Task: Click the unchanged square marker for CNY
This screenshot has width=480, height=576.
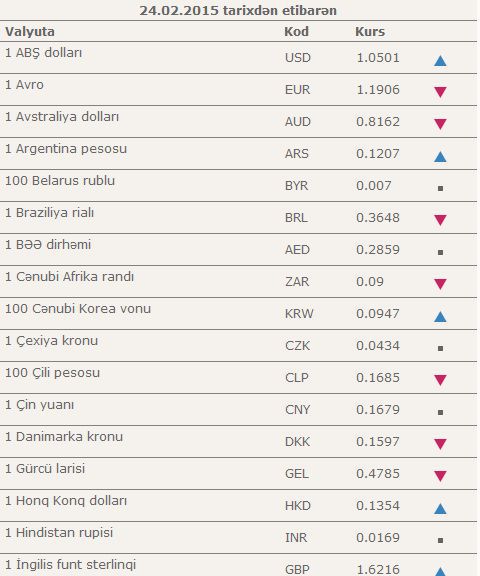Action: [440, 413]
